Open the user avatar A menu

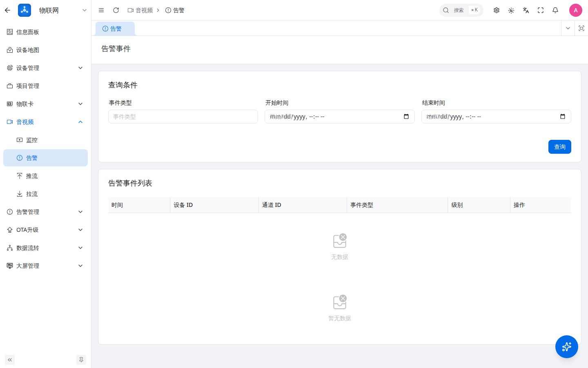[x=576, y=10]
